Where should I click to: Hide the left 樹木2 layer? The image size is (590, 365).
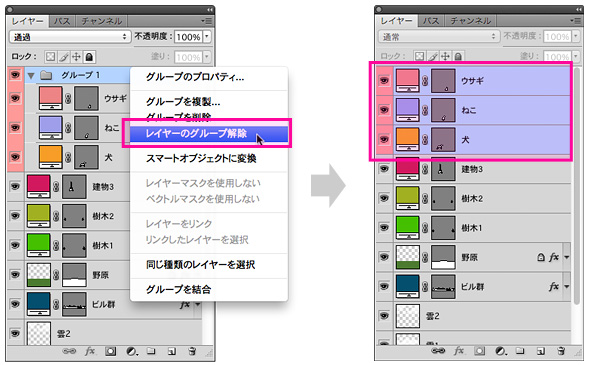click(x=15, y=216)
